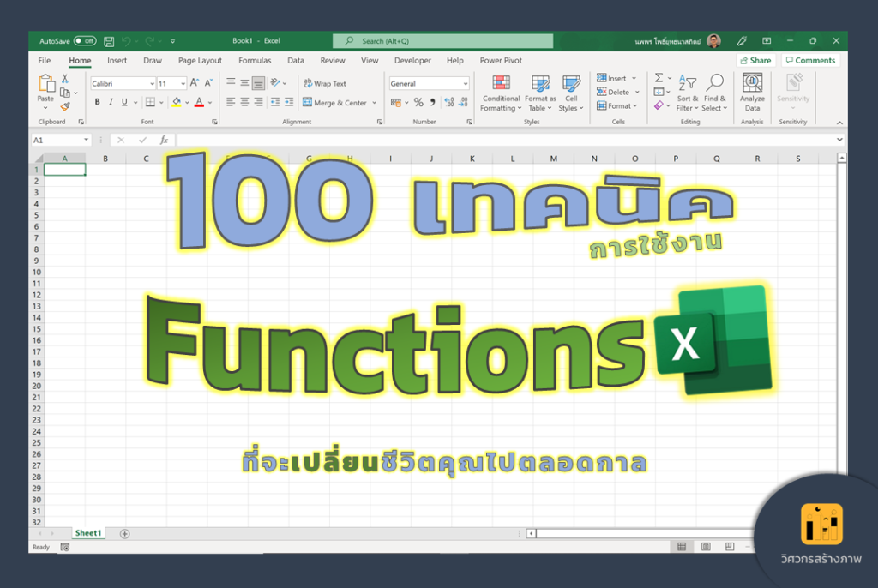Click AutoSum sigma icon
The height and width of the screenshot is (588, 878).
click(659, 78)
